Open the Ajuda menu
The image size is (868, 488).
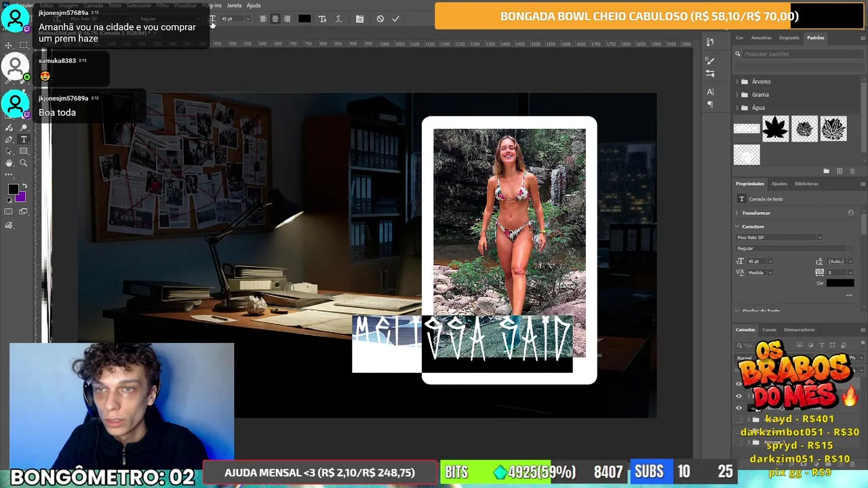point(254,5)
